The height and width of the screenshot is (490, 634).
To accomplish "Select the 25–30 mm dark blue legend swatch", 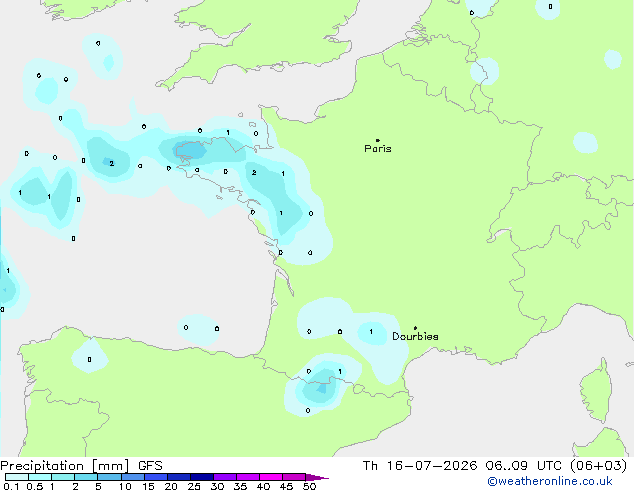I will coord(202,477).
